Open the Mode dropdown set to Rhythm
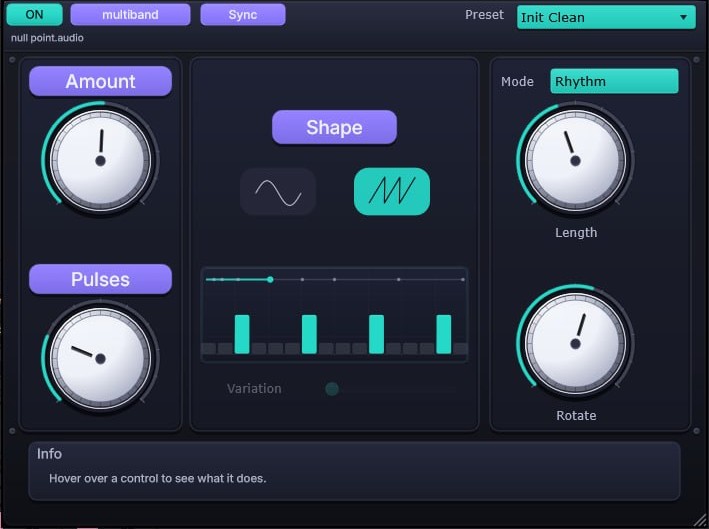The image size is (709, 529). tap(614, 81)
